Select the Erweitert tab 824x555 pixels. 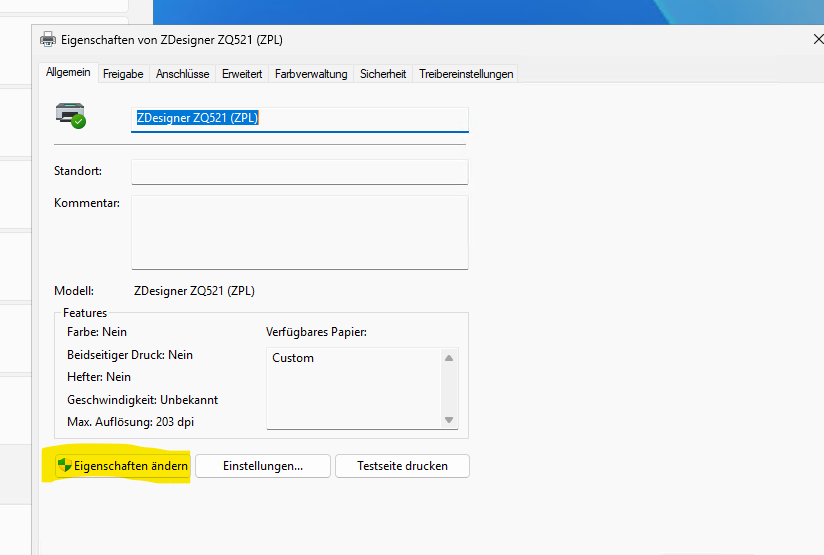242,74
